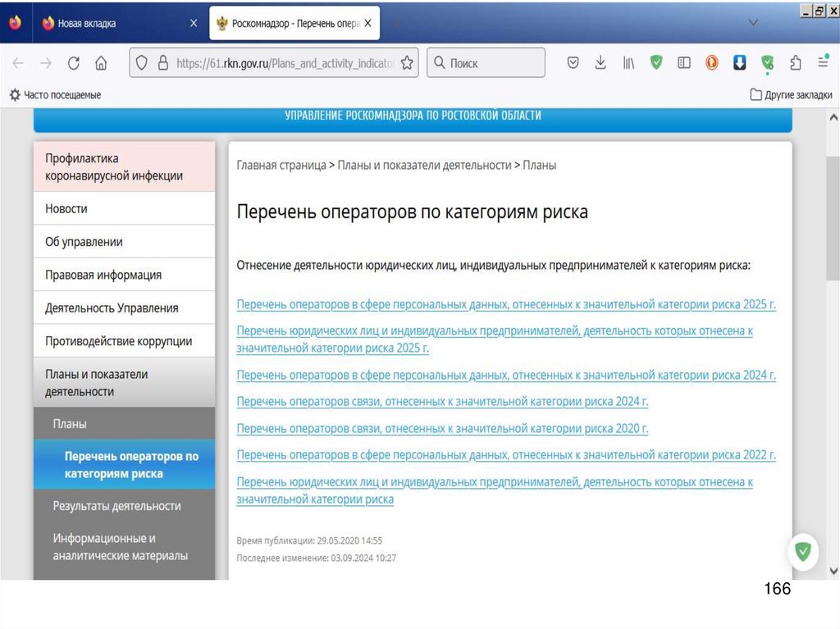
Task: Go to the browser home page
Action: (101, 63)
